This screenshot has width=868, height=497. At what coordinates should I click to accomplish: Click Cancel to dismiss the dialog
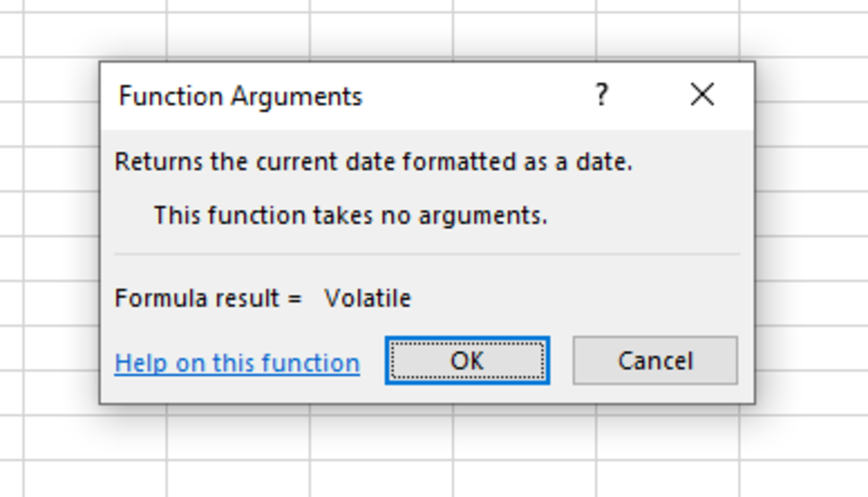coord(655,360)
